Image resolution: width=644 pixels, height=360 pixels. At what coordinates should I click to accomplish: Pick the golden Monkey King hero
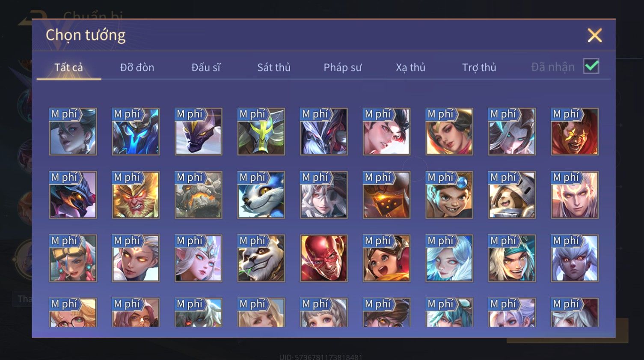[x=136, y=195]
